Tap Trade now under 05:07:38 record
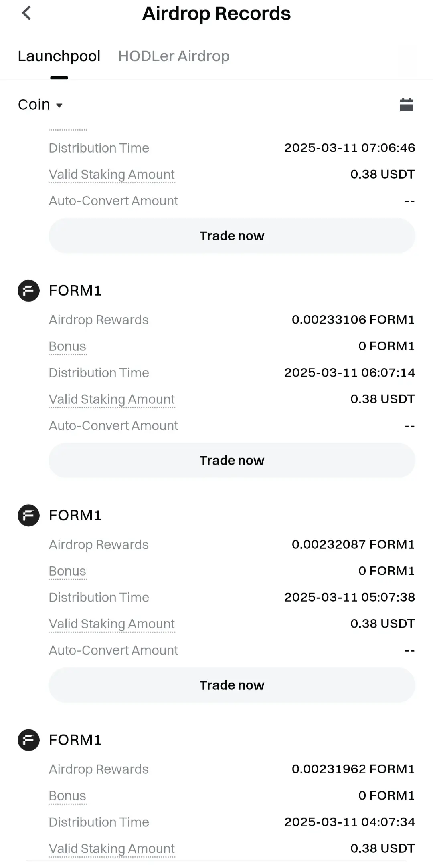 click(x=232, y=685)
